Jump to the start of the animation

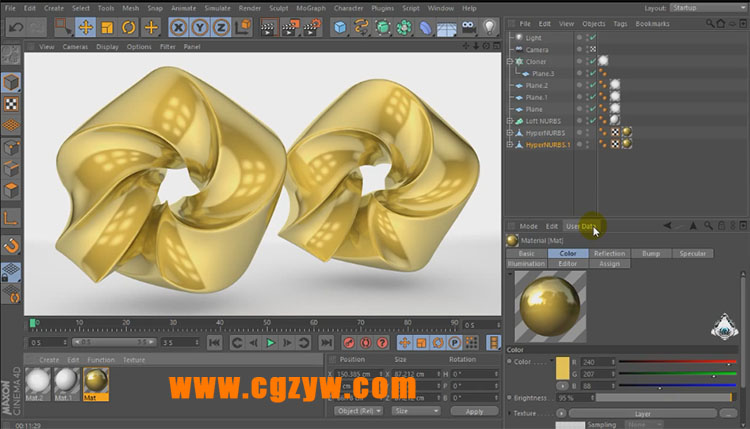(x=215, y=342)
